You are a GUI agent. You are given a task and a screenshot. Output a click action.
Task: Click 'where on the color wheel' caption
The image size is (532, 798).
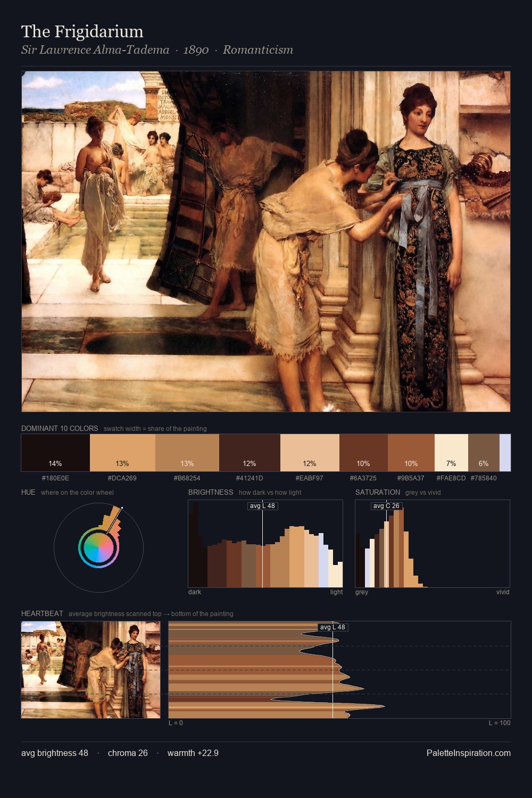pyautogui.click(x=77, y=493)
